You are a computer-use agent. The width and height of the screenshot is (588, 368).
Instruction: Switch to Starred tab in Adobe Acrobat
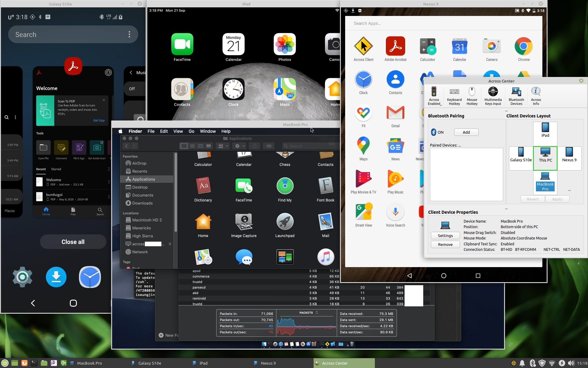coord(56,169)
